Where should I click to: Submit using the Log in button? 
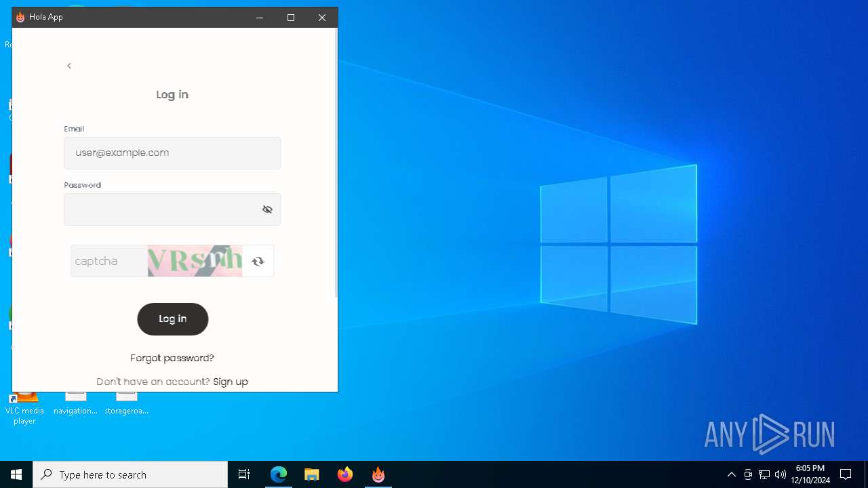(172, 319)
